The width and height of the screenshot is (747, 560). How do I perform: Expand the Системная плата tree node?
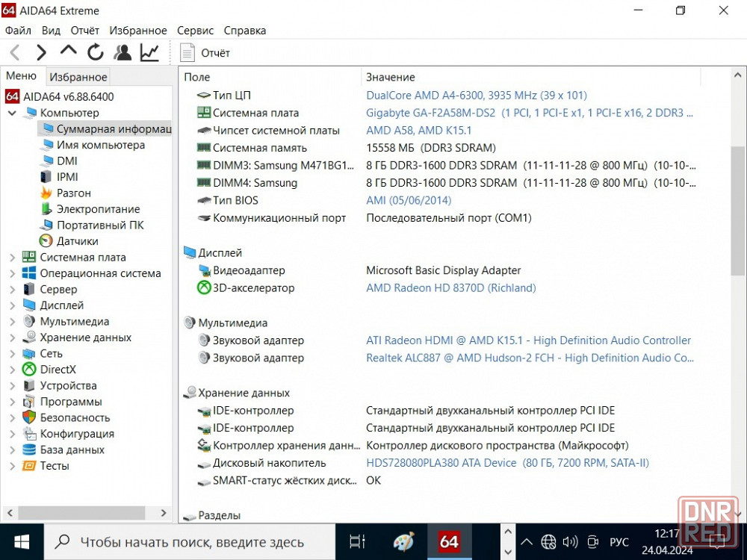(x=12, y=258)
